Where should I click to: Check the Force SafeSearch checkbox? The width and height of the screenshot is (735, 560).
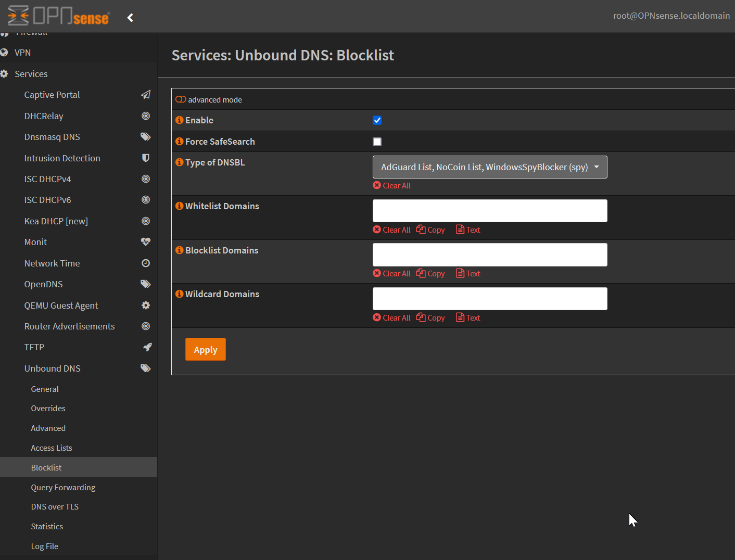pos(377,142)
